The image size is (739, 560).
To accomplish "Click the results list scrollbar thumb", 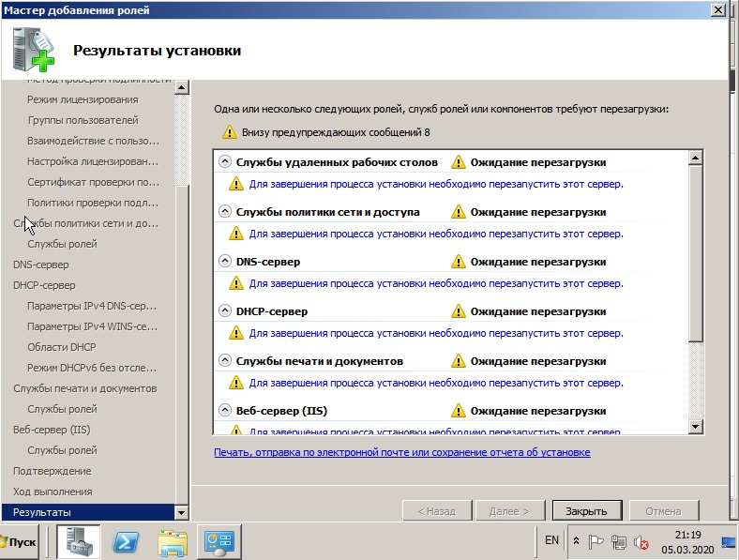I will tap(696, 253).
